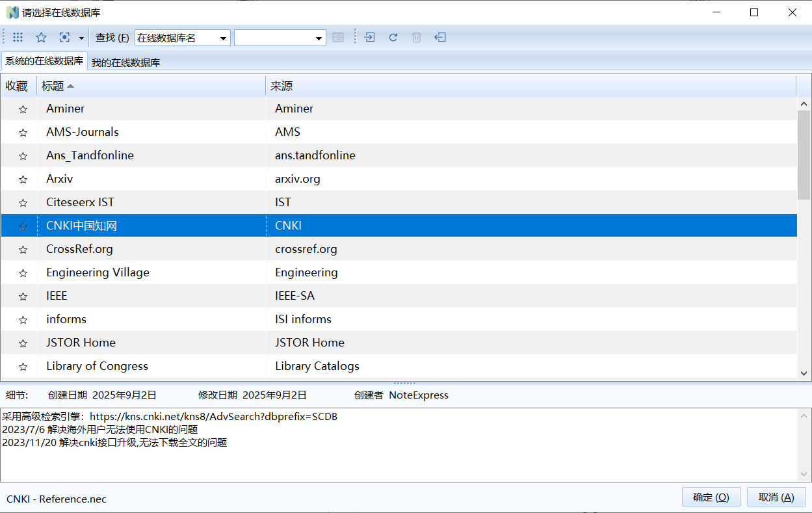The height and width of the screenshot is (513, 812).
Task: Click the 取消 (A) button
Action: pos(776,497)
